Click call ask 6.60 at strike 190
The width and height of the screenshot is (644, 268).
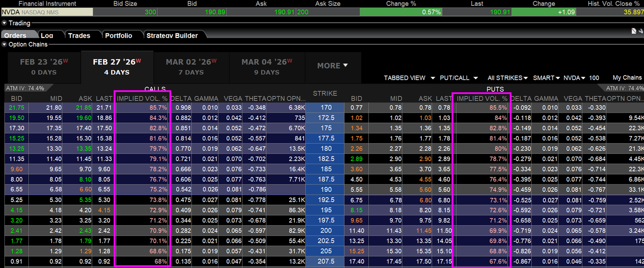tap(86, 189)
